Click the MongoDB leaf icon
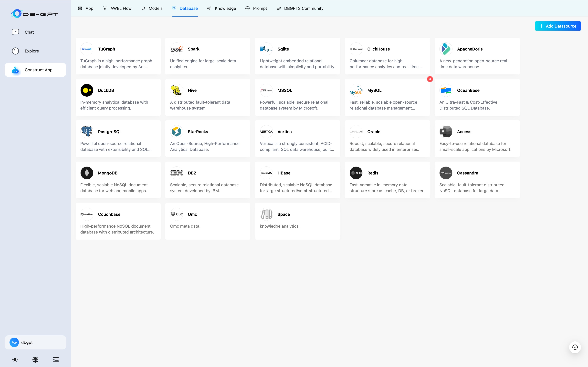This screenshot has height=367, width=588. tap(87, 173)
